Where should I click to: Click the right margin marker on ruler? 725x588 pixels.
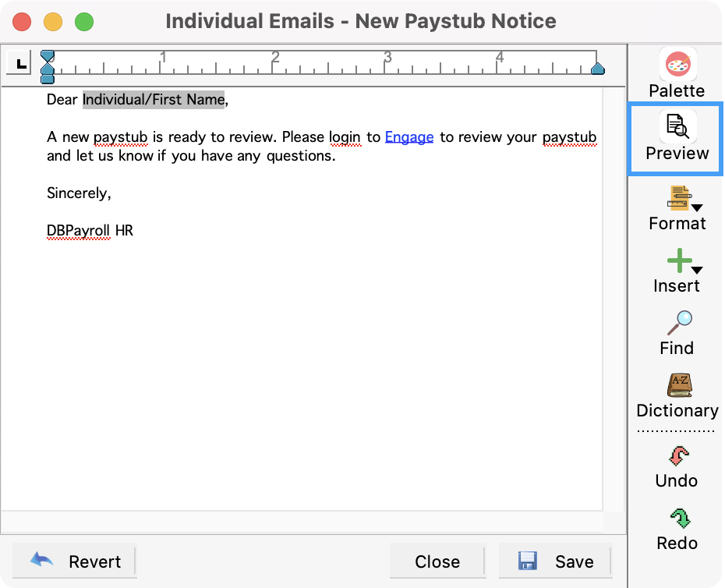(597, 69)
